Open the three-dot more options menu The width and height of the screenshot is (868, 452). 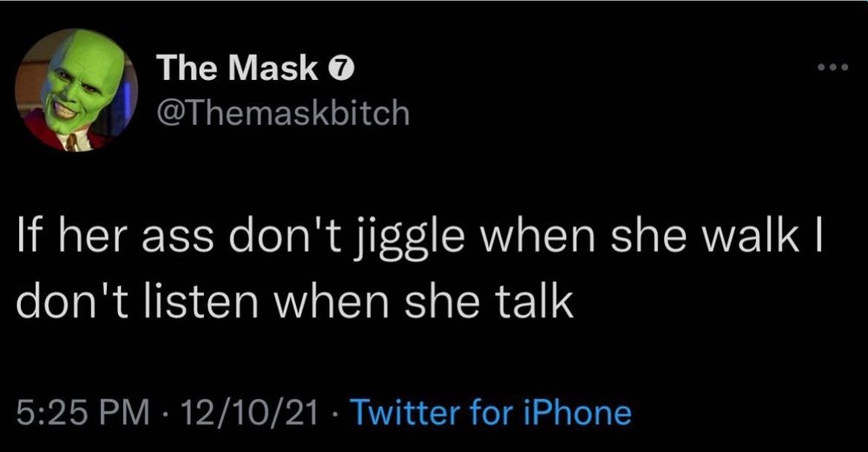pyautogui.click(x=832, y=68)
